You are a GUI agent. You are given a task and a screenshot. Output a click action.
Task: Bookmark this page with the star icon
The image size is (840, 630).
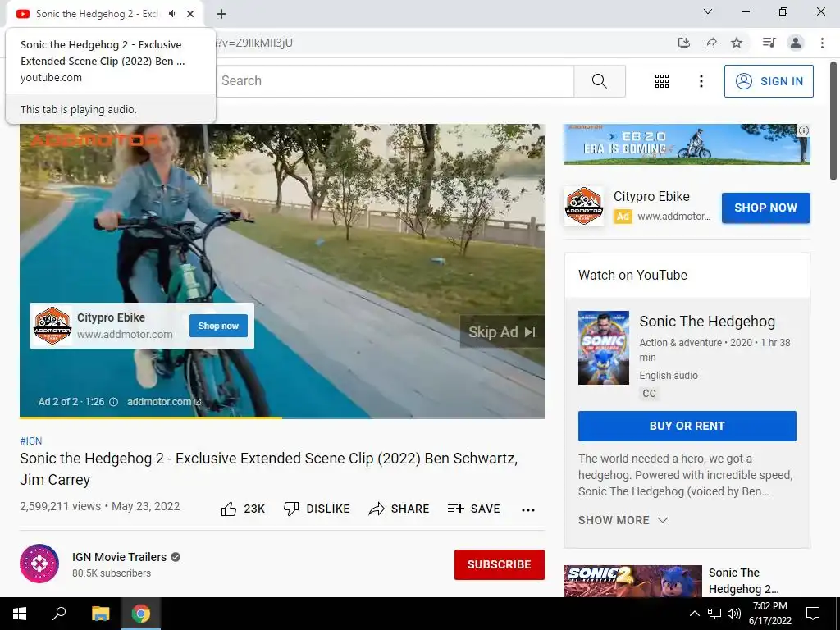point(737,43)
